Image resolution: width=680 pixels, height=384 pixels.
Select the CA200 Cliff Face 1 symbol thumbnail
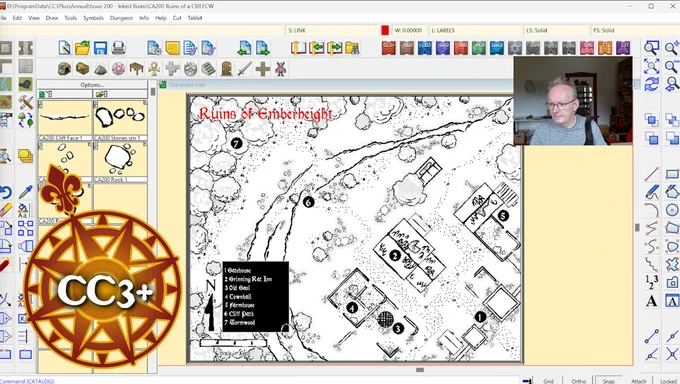pos(65,120)
